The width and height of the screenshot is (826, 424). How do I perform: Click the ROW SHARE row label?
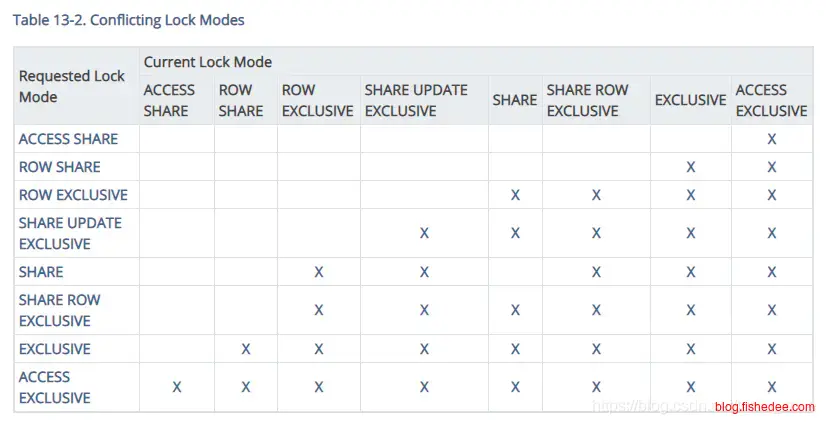[x=59, y=167]
